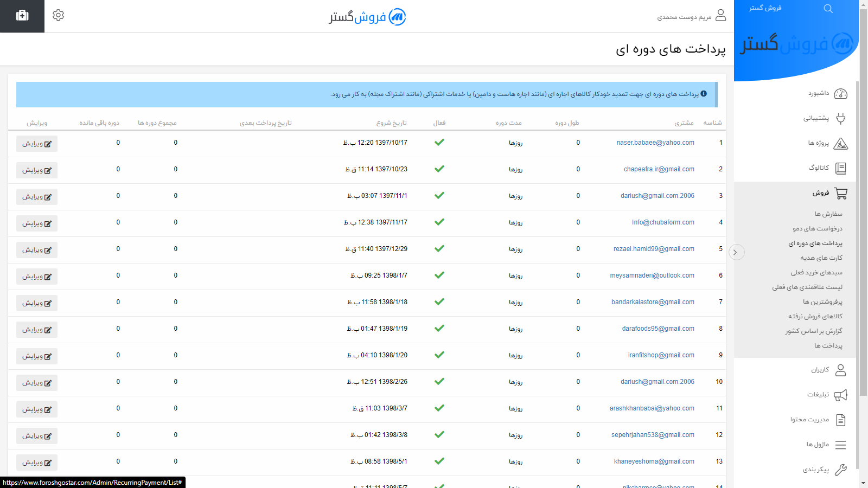The height and width of the screenshot is (488, 868).
Task: Click the first-aid kit icon in the top corner
Action: [x=22, y=16]
